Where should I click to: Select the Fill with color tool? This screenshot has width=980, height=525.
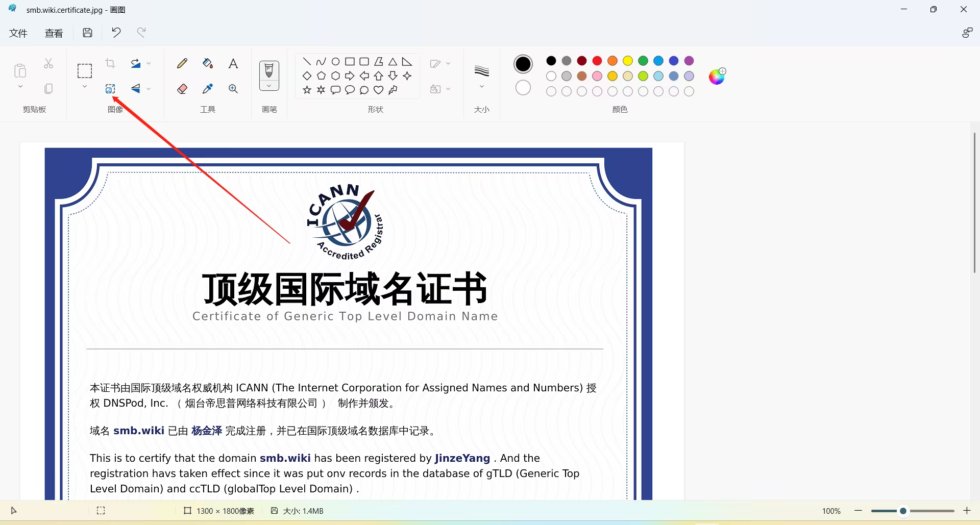[207, 63]
